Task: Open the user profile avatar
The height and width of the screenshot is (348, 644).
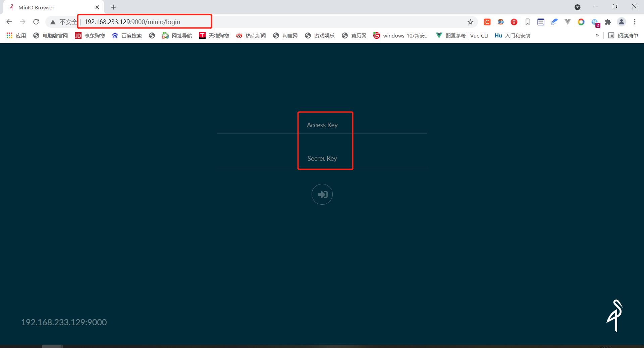Action: point(622,22)
